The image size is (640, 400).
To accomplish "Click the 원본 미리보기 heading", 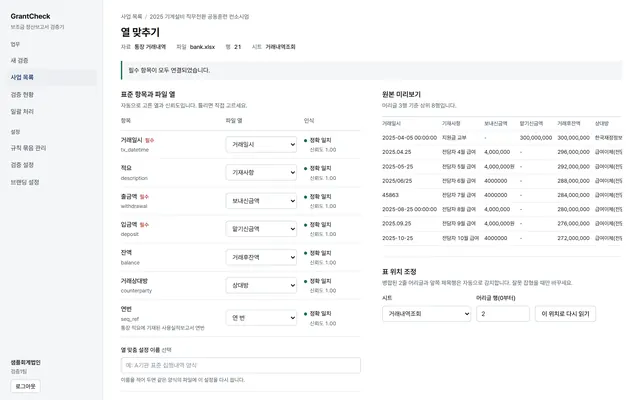I will (x=401, y=94).
